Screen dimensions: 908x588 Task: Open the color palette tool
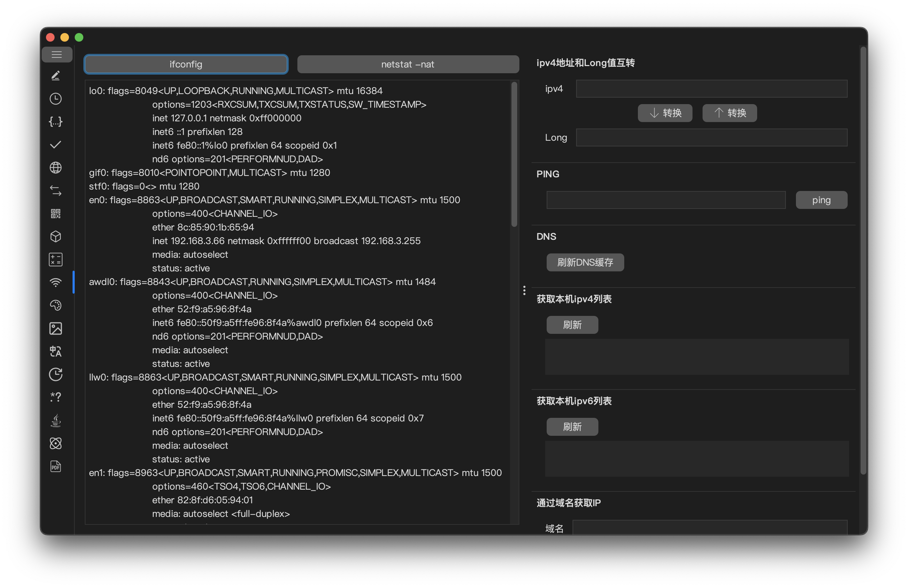56,305
